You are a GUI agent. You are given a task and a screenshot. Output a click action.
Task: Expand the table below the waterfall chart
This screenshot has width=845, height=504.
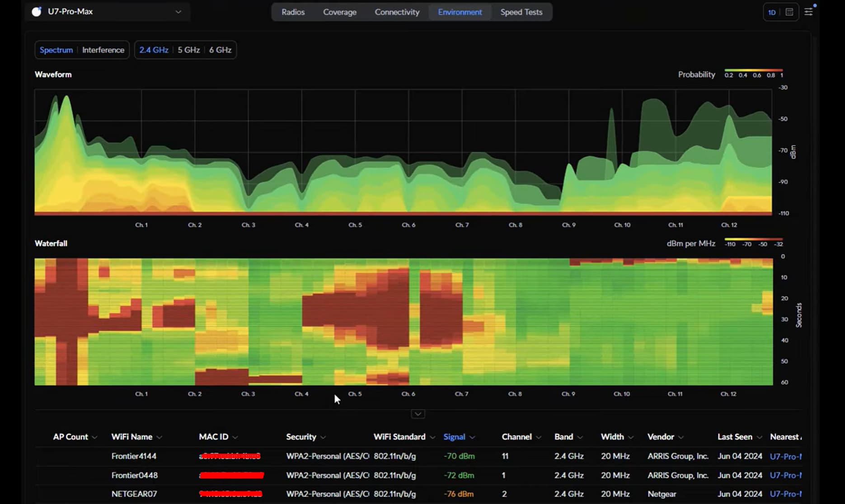tap(418, 414)
